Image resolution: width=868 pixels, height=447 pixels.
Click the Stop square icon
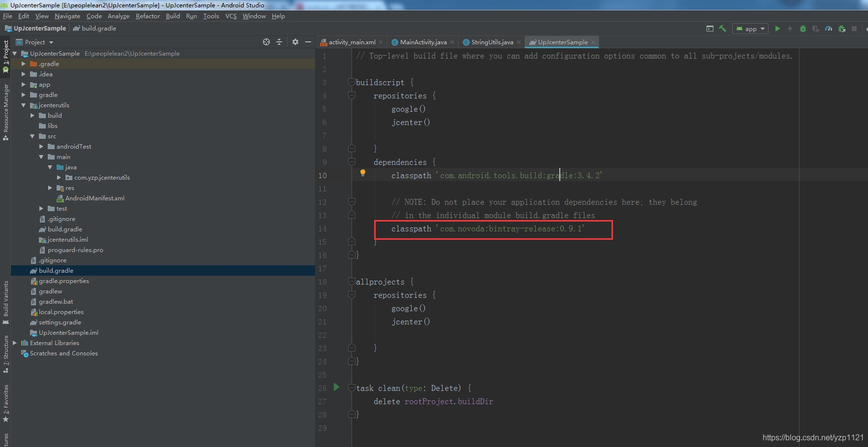[854, 29]
